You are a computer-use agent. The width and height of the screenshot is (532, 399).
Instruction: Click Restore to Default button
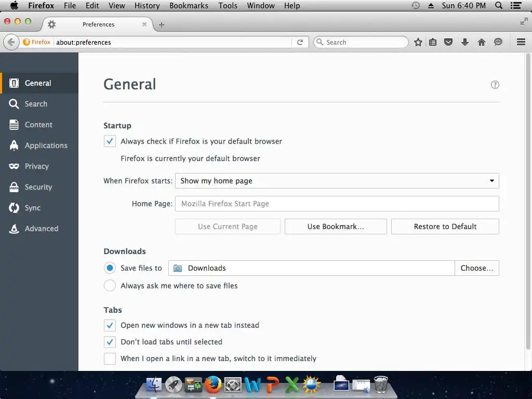[x=445, y=227]
